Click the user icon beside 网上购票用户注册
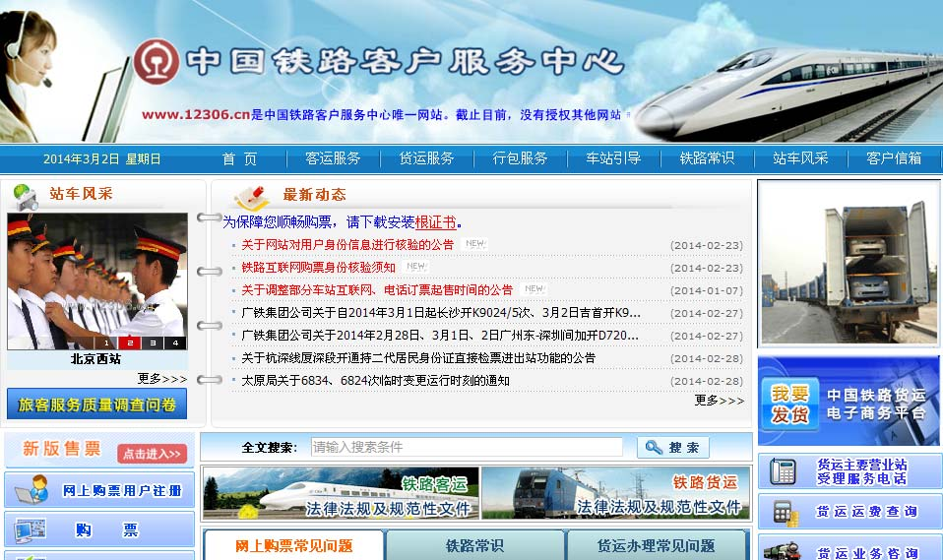The image size is (943, 560). 32,489
